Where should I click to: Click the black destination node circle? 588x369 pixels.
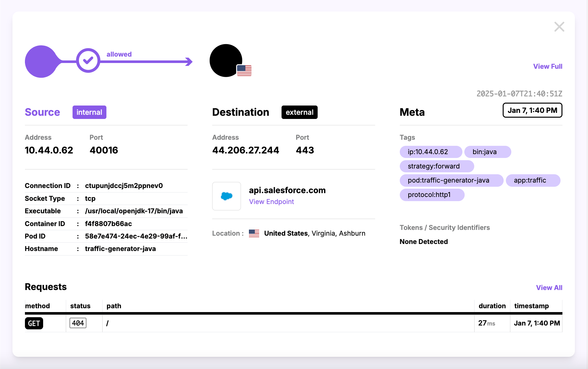[x=225, y=60]
